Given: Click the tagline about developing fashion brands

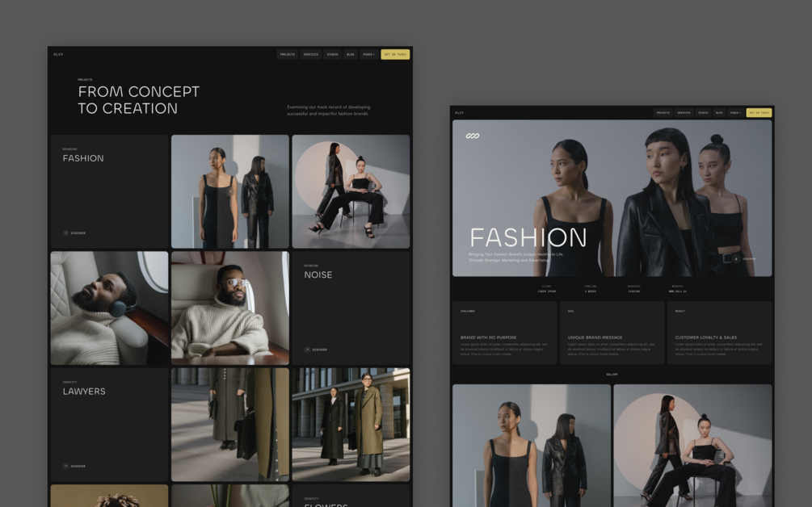Looking at the screenshot, I should (x=328, y=110).
